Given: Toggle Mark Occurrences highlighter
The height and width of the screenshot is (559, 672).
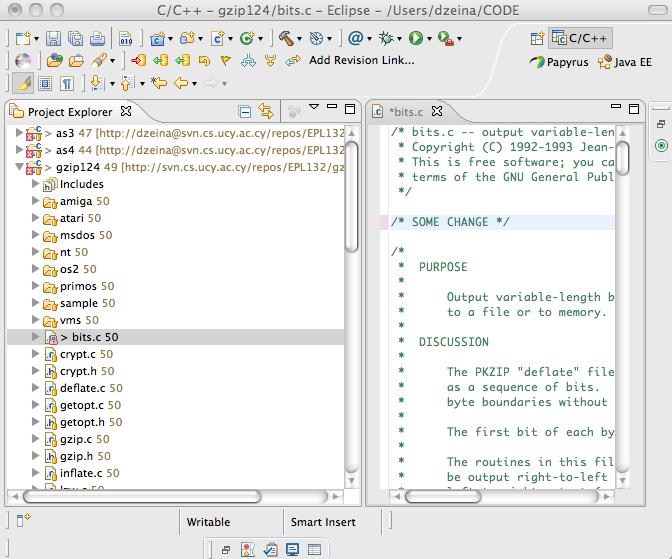Looking at the screenshot, I should [x=23, y=83].
